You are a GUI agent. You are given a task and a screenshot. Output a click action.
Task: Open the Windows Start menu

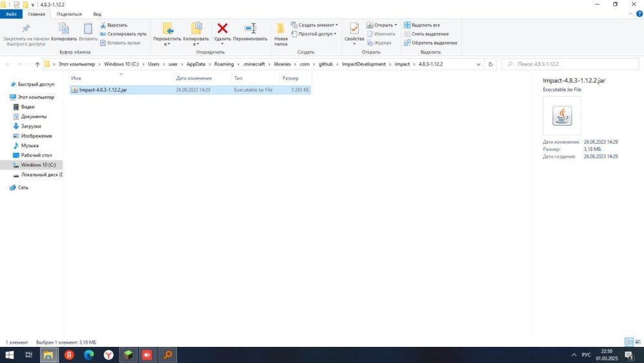(x=9, y=355)
